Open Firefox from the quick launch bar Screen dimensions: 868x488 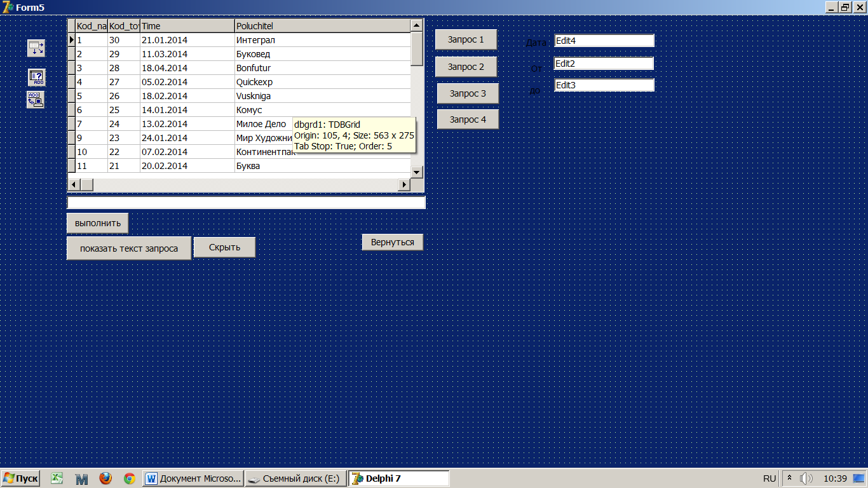pyautogui.click(x=105, y=478)
